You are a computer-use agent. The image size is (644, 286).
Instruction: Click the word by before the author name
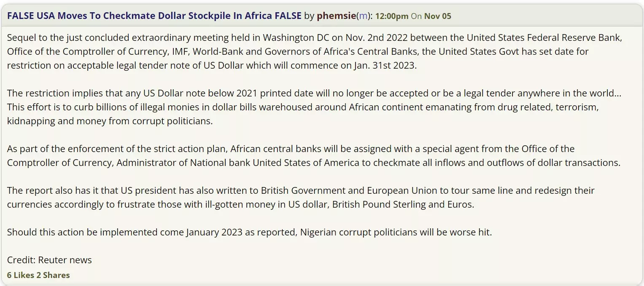(x=309, y=16)
